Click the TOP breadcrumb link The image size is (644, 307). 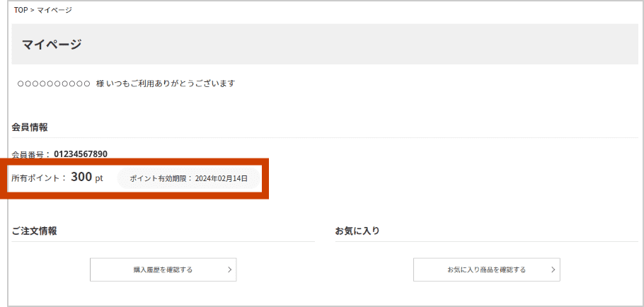(x=21, y=10)
